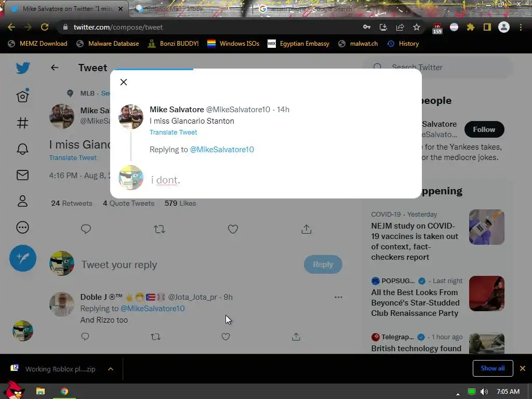This screenshot has width=532, height=399.
Task: Click the Reply button
Action: pos(323,264)
